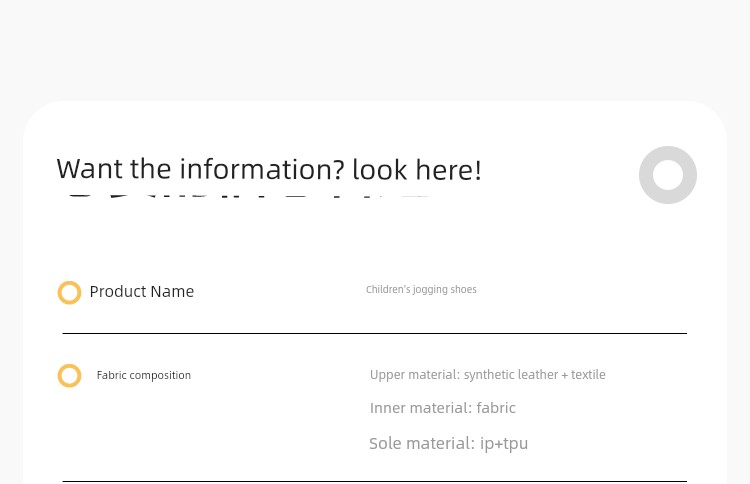Image resolution: width=750 pixels, height=484 pixels.
Task: Click the orange circle beside Fabric composition
Action: pos(69,375)
